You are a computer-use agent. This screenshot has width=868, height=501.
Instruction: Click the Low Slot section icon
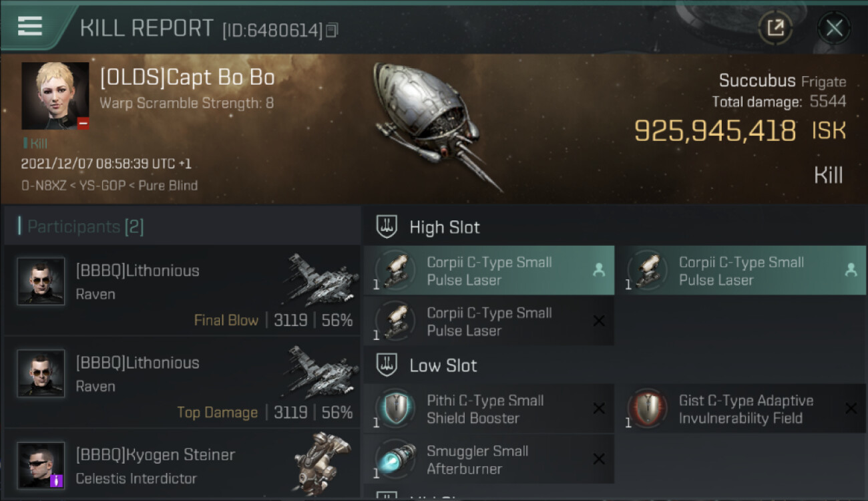pyautogui.click(x=387, y=365)
